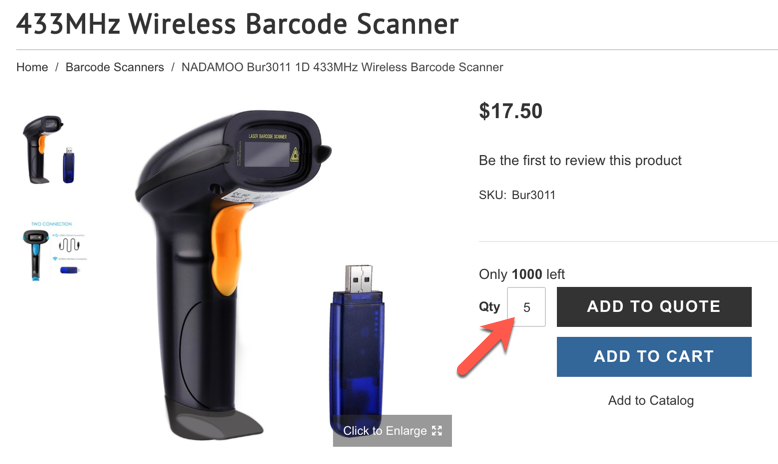Click the SKU Bur3011 text

(517, 195)
